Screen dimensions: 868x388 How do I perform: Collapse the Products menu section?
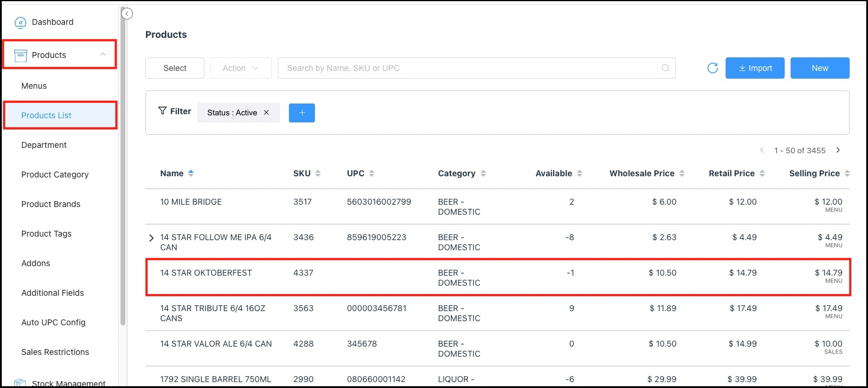point(103,54)
